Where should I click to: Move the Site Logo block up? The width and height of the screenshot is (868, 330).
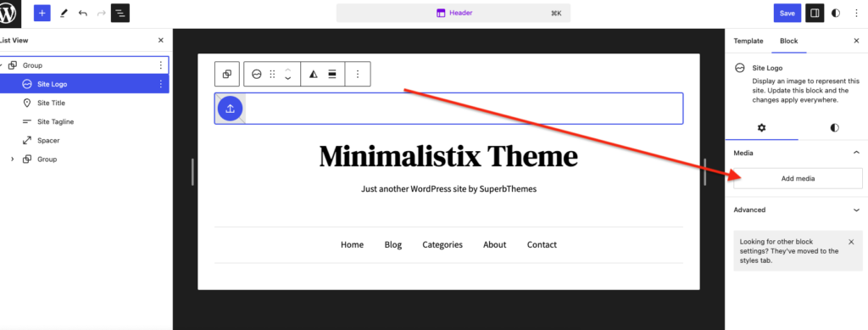point(288,70)
